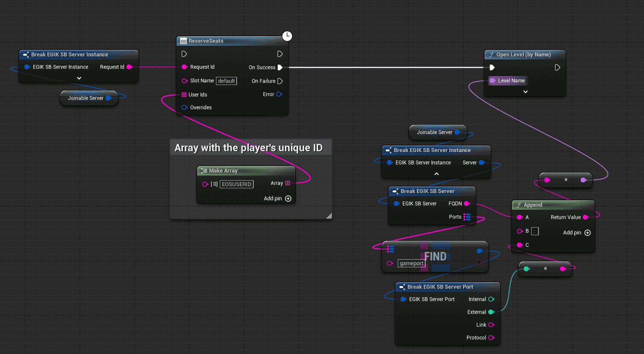Click the ReserveSeats input execution pin

[x=184, y=54]
